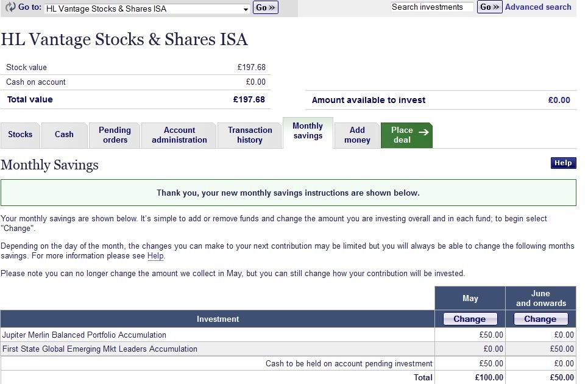Viewport: 588px width, 384px height.
Task: Switch to the Stocks tab
Action: click(20, 135)
